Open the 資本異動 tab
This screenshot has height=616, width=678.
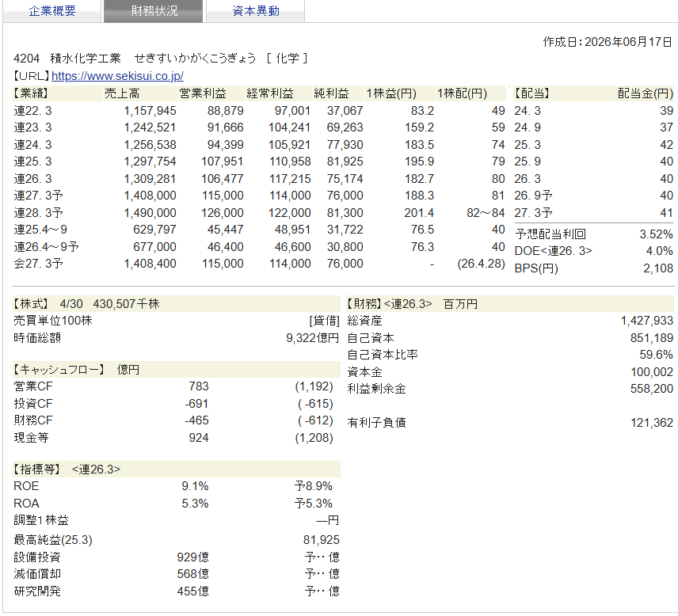click(x=256, y=11)
